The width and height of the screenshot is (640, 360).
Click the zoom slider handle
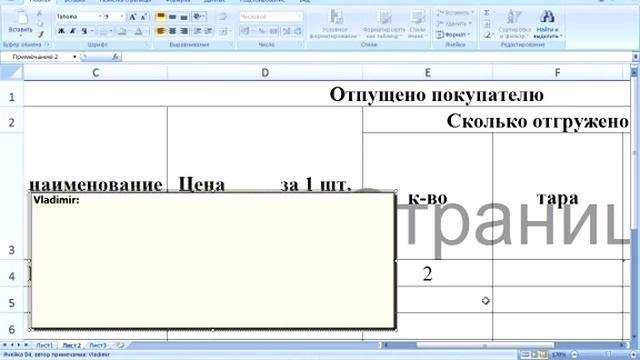pos(609,355)
